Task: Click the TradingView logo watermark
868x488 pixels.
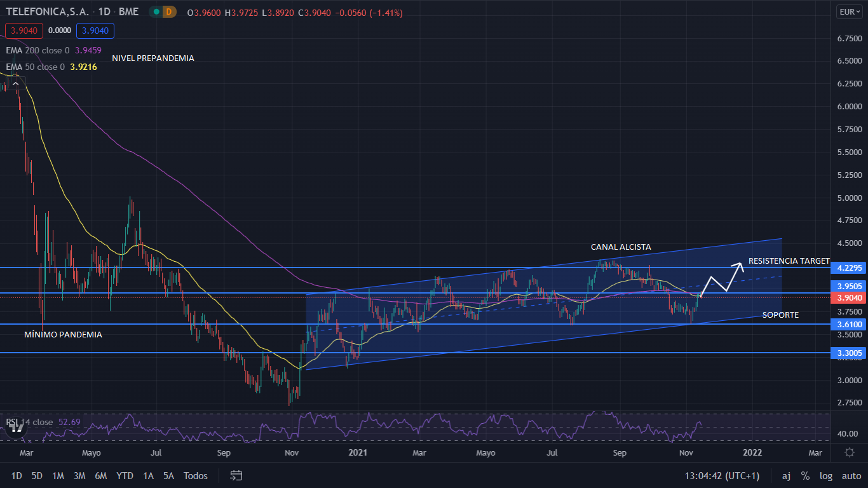Action: pyautogui.click(x=17, y=428)
